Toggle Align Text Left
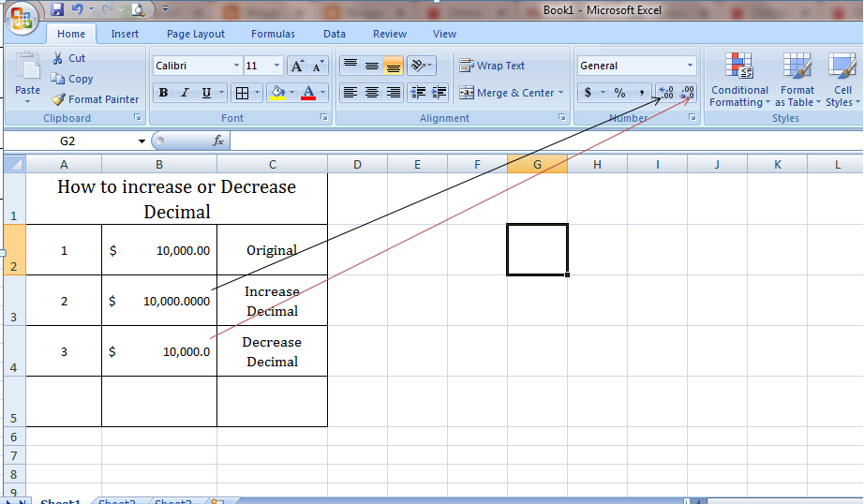The width and height of the screenshot is (864, 504). [x=350, y=93]
